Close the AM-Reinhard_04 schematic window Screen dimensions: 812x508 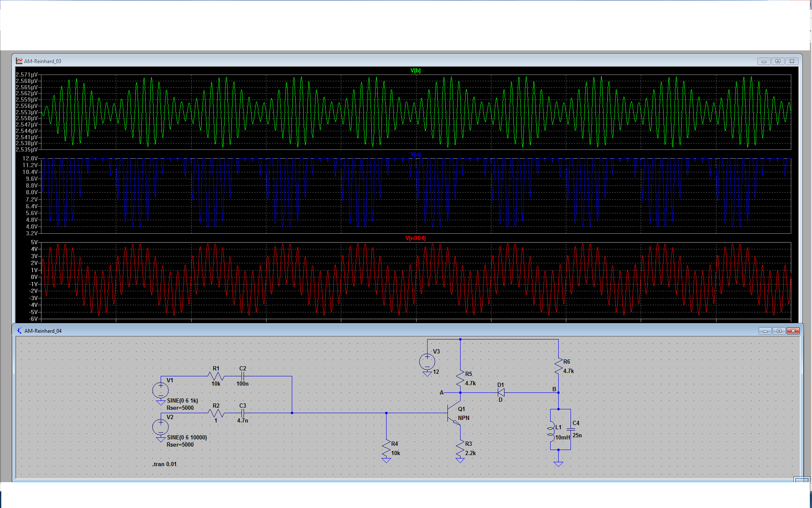tap(793, 331)
